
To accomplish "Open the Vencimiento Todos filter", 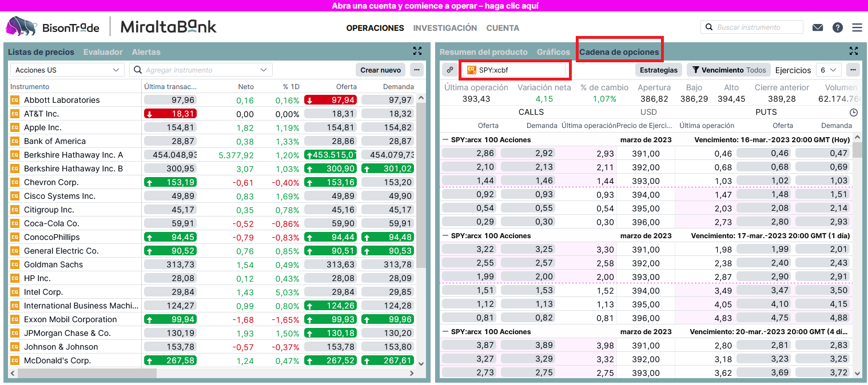I will 728,70.
